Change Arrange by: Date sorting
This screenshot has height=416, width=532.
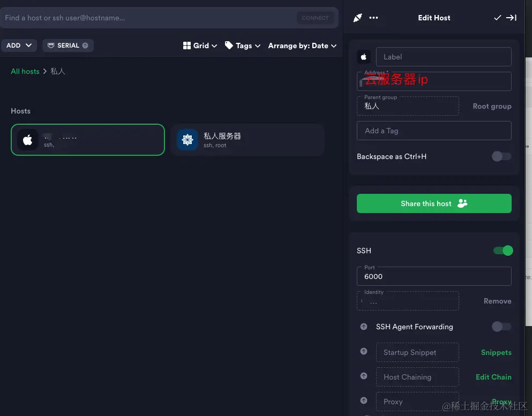(302, 46)
